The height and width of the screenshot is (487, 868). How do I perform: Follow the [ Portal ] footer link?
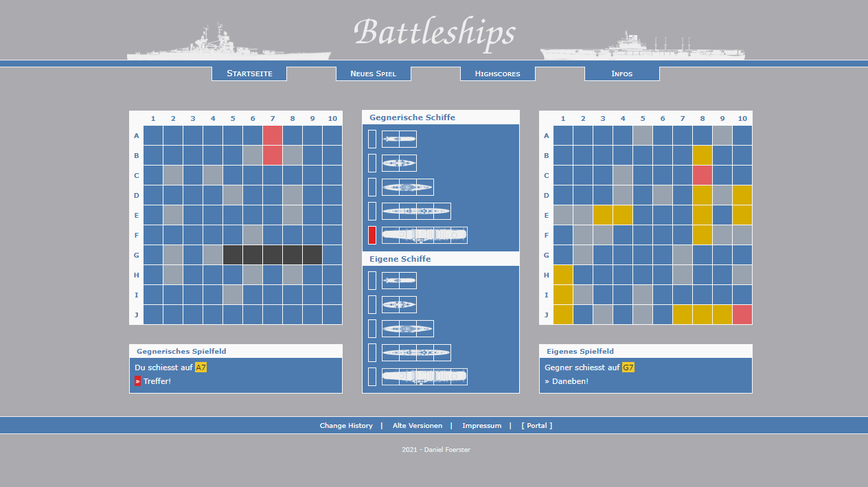(x=536, y=426)
